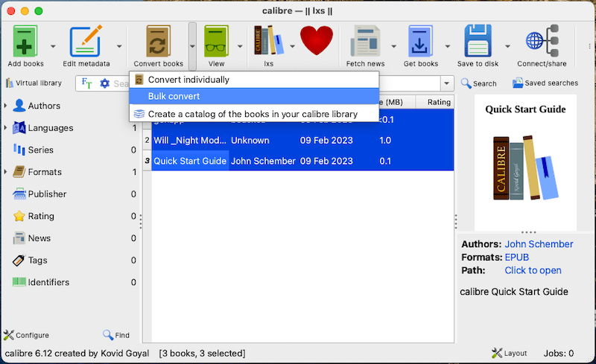Expand the Formats tree node
Viewport: 596px width, 364px height.
[5, 172]
